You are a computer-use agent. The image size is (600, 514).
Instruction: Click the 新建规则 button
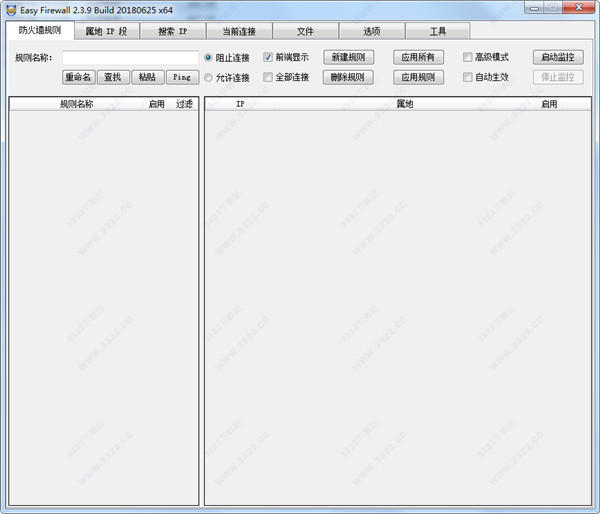tap(349, 57)
